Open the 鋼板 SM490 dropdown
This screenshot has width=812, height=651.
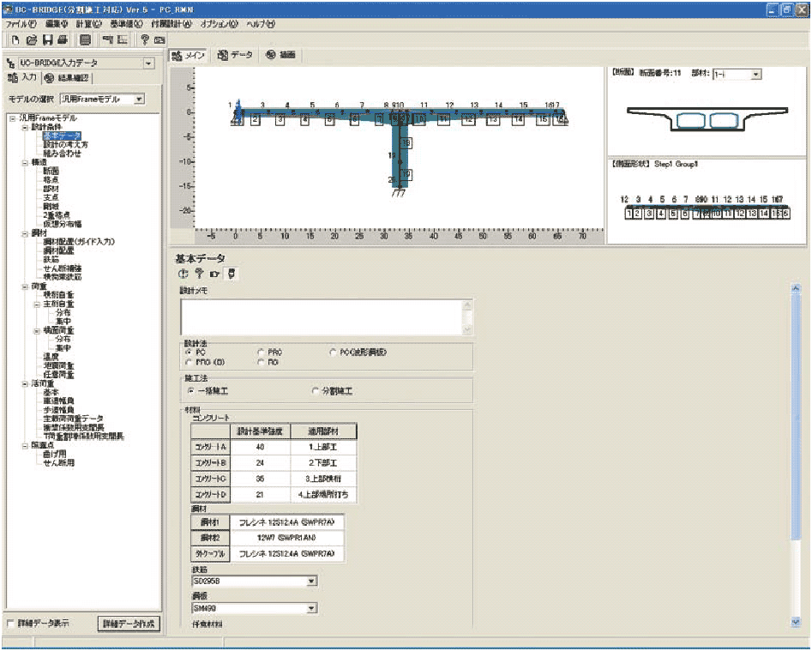point(311,608)
